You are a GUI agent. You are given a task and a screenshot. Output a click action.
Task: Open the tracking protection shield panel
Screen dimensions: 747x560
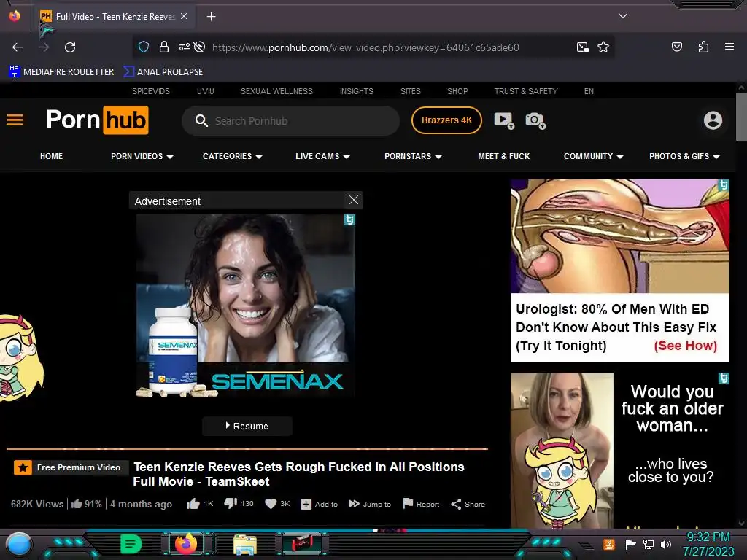coord(144,47)
